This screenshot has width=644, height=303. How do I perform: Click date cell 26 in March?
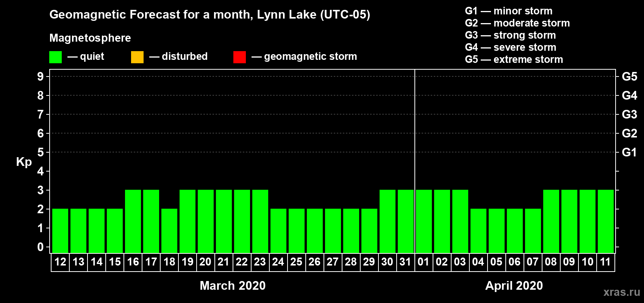315,262
